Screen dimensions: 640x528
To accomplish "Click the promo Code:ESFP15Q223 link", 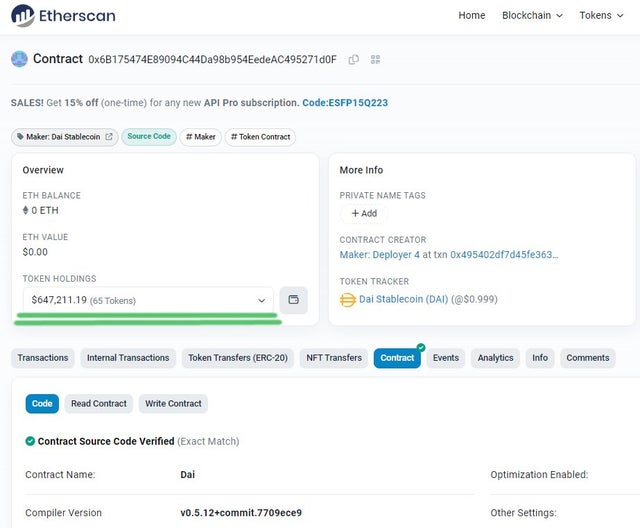I will [x=345, y=103].
